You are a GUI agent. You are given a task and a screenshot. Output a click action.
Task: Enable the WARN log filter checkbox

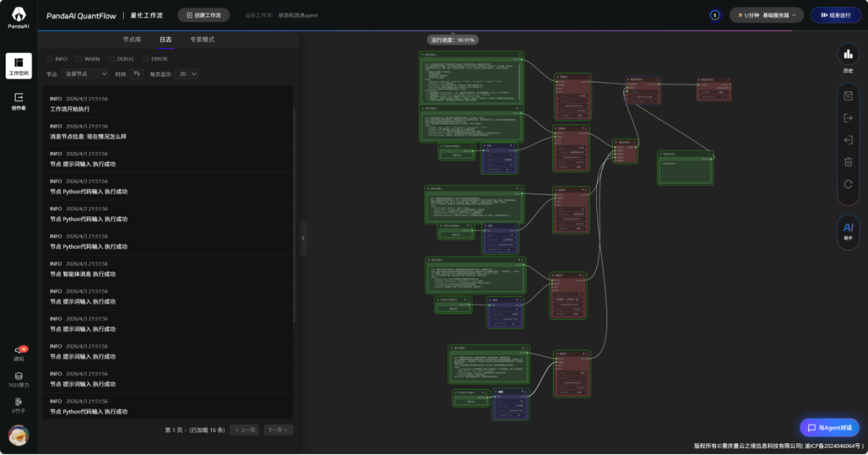point(80,59)
